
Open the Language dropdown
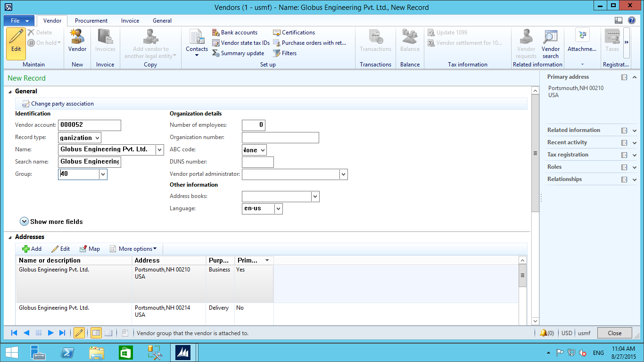coord(279,208)
